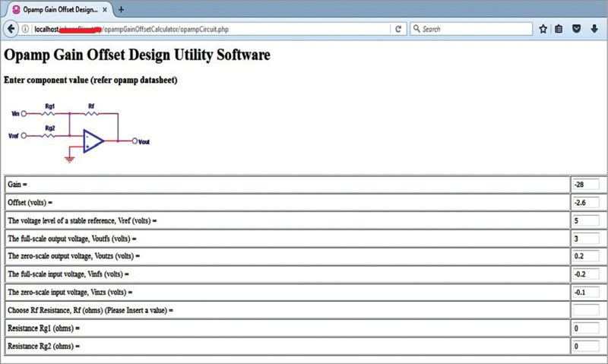
Task: Click the full-scale output Voutfs field
Action: 585,239
